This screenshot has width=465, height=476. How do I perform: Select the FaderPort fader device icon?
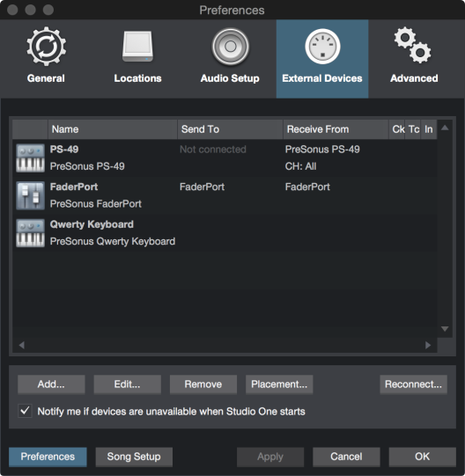tap(30, 195)
